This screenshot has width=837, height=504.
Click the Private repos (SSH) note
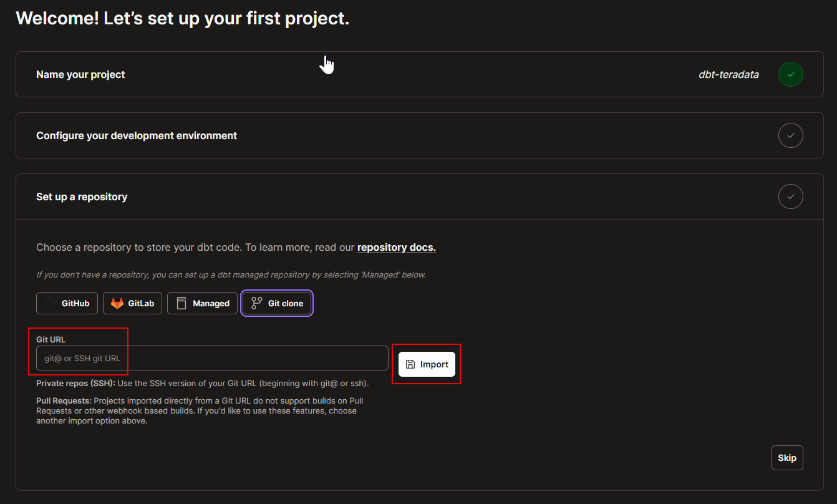[203, 383]
